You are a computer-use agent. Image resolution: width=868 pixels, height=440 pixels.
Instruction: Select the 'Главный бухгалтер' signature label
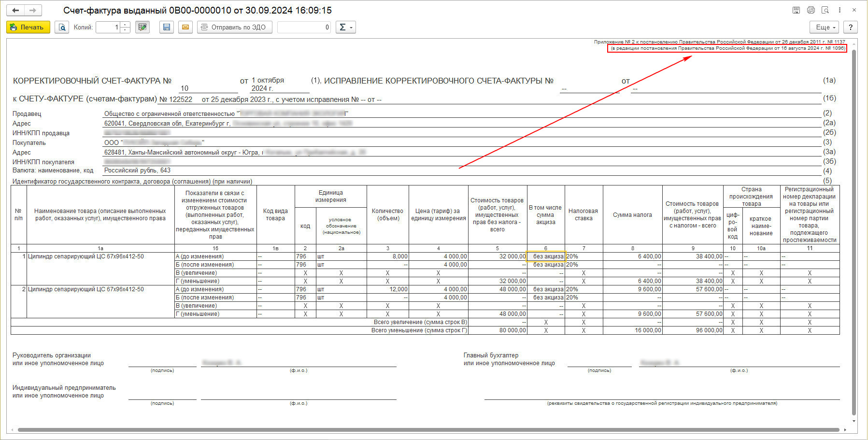tap(491, 355)
